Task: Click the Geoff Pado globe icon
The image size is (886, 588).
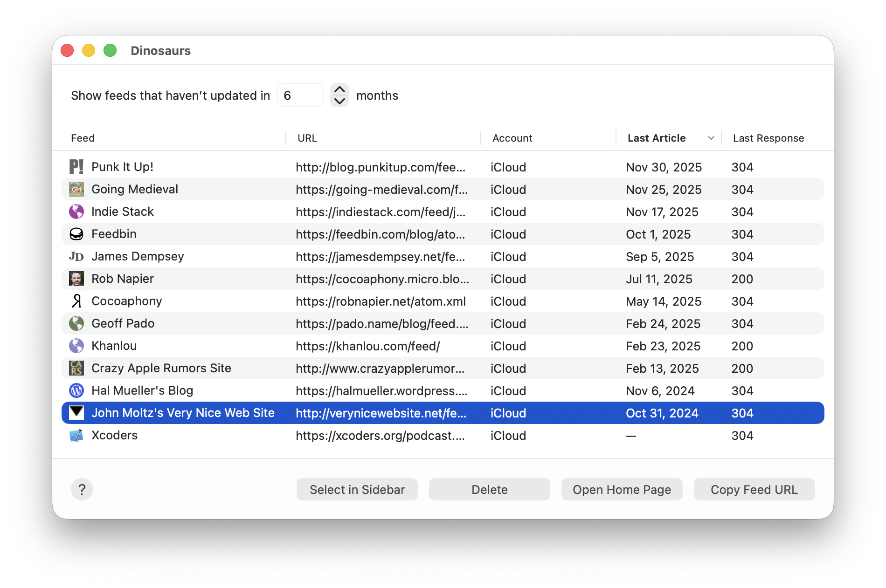Action: [76, 323]
